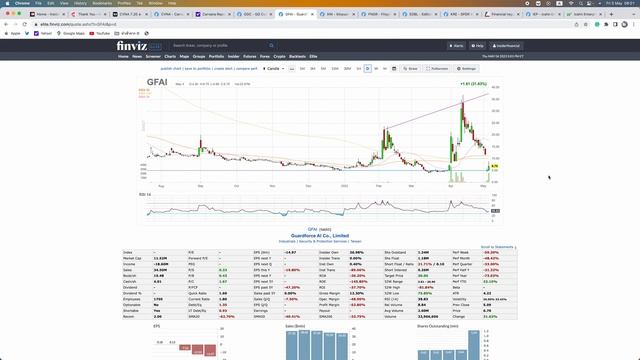Toggle Fullscreen chart mode
The image size is (640, 360).
tap(437, 69)
